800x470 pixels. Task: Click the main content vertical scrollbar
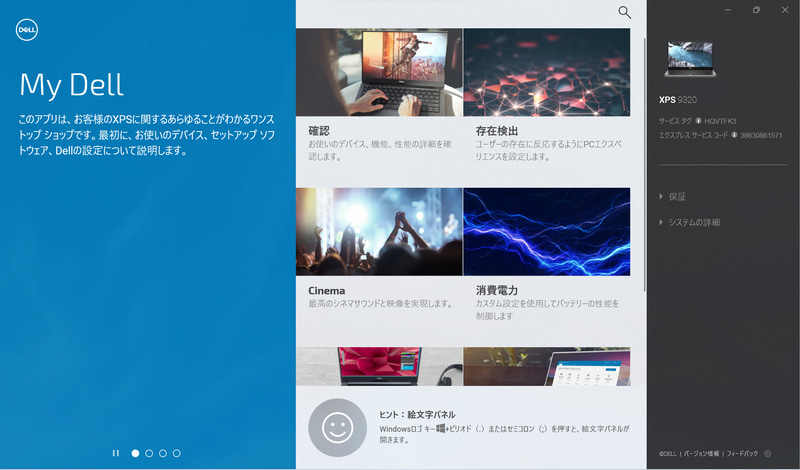coord(644,163)
